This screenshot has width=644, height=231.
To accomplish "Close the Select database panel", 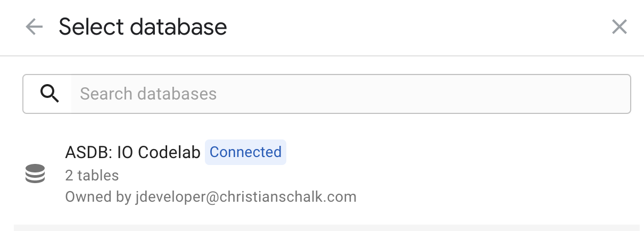I will (619, 27).
